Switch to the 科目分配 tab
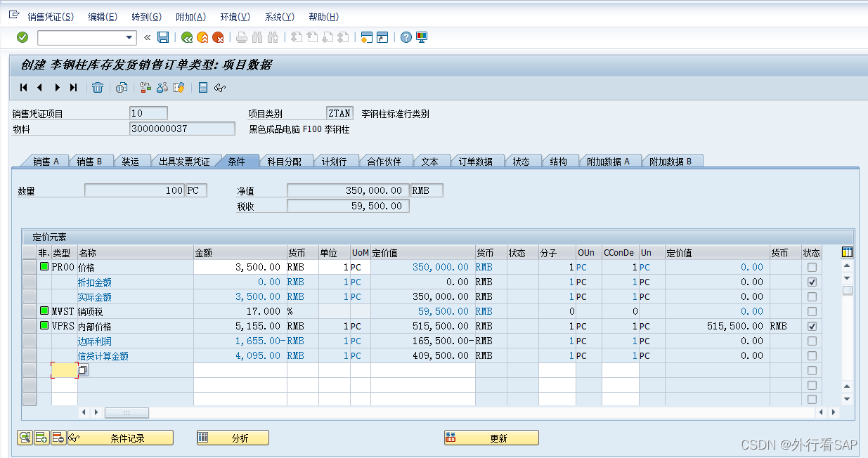868x458 pixels. 285,162
